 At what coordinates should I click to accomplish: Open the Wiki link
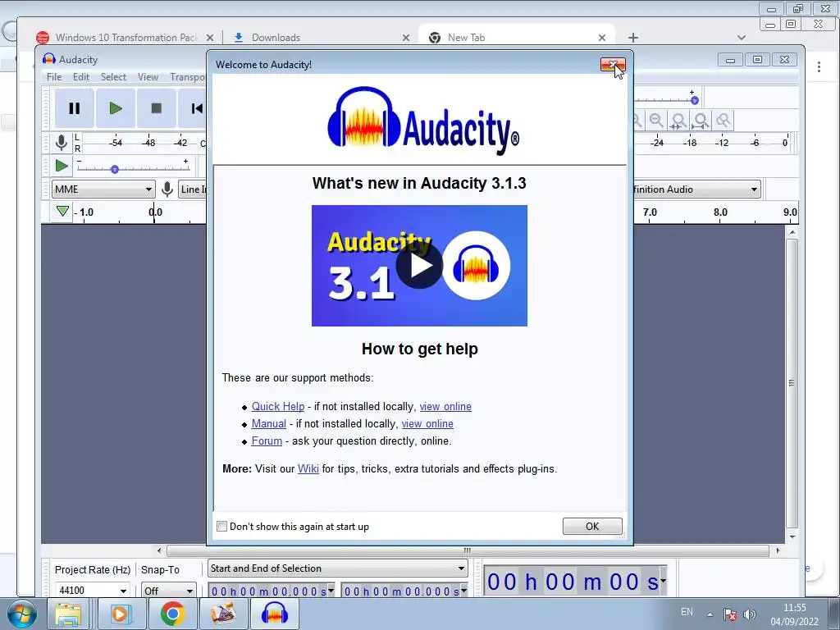pos(308,468)
